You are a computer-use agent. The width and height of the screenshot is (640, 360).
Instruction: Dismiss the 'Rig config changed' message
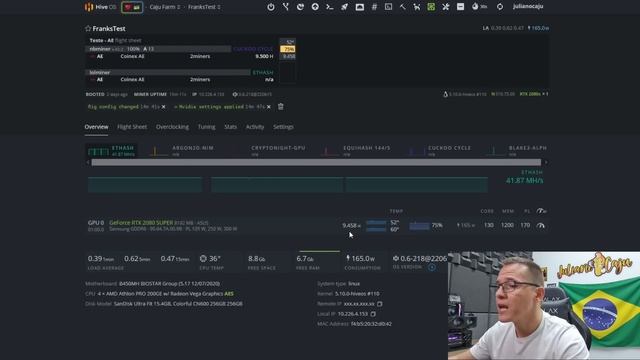[x=163, y=107]
